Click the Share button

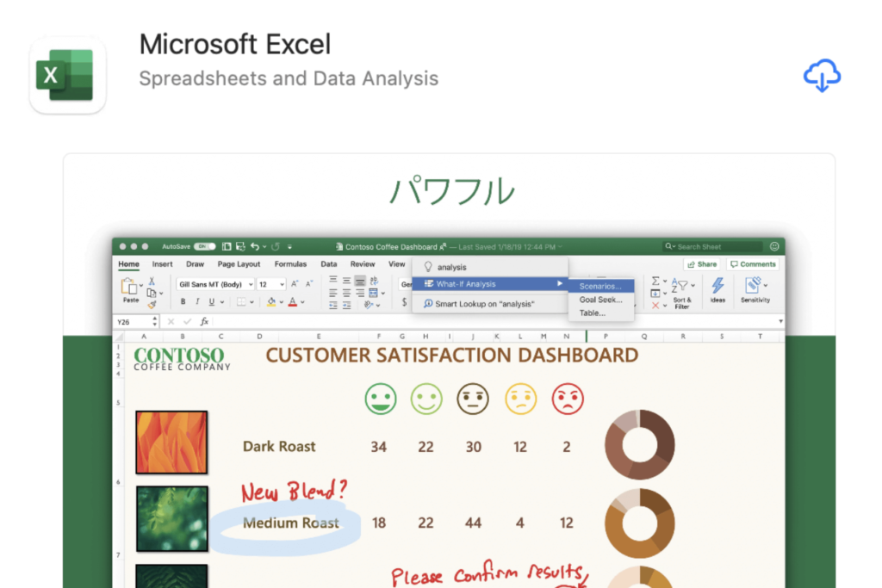coord(702,264)
